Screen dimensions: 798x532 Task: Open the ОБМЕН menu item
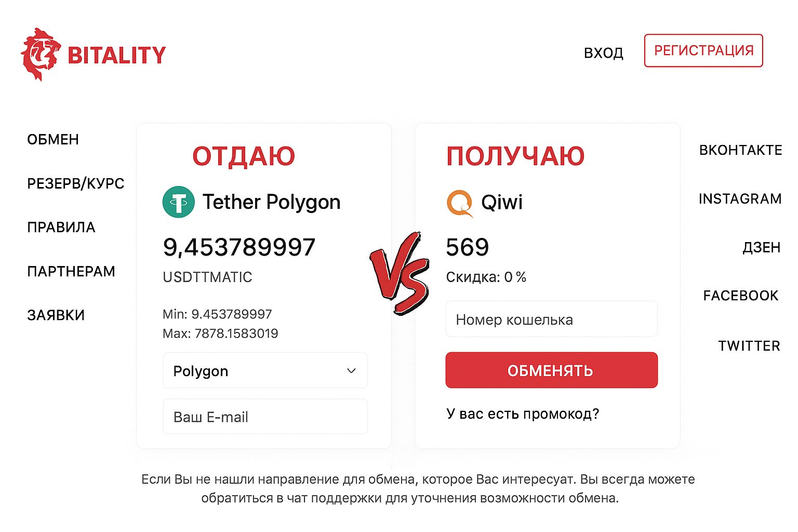pyautogui.click(x=52, y=139)
